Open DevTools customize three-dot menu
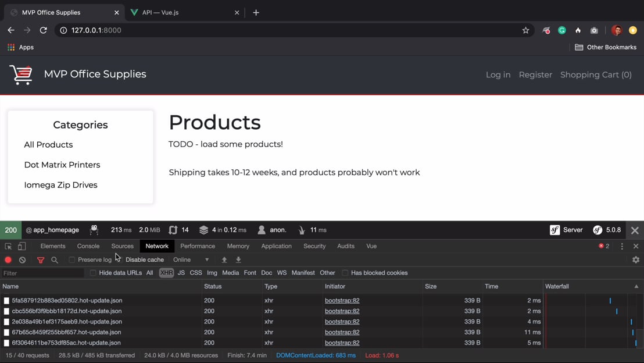This screenshot has width=644, height=363. [x=622, y=246]
